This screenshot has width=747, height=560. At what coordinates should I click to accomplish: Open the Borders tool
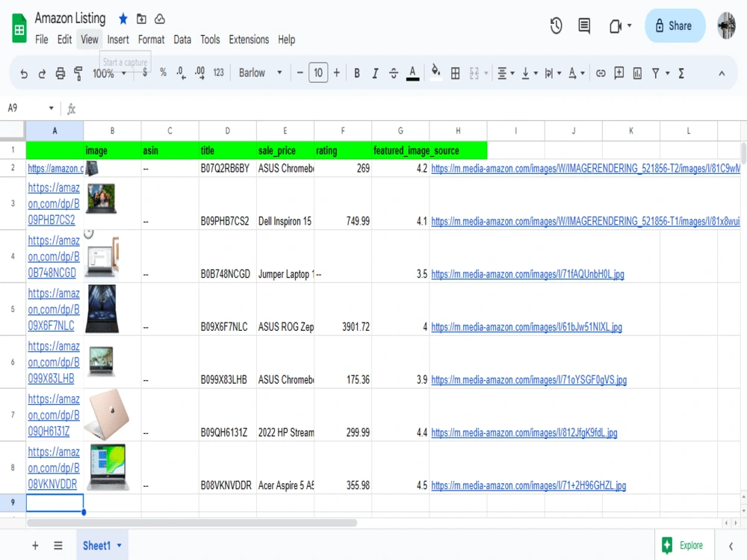tap(456, 73)
